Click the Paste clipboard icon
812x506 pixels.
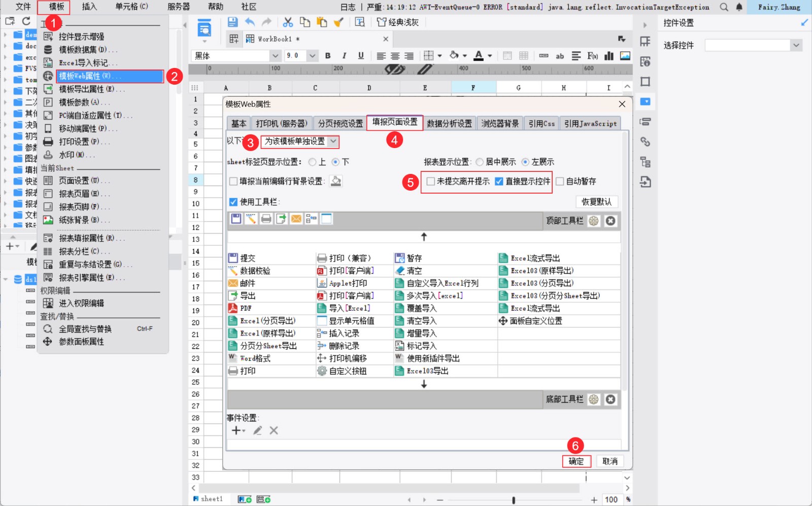(x=322, y=22)
